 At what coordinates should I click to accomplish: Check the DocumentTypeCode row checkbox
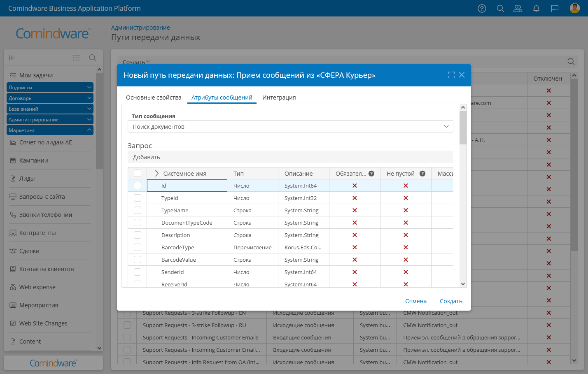tap(138, 223)
